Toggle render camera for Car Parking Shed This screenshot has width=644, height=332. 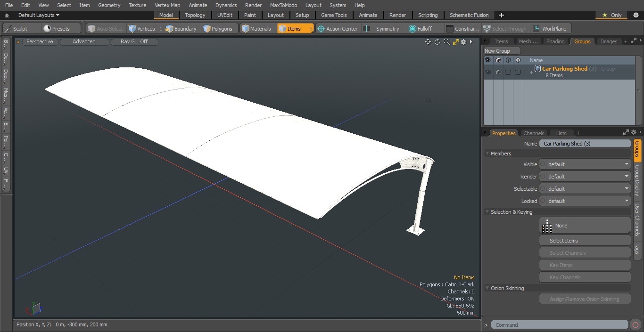[498, 72]
